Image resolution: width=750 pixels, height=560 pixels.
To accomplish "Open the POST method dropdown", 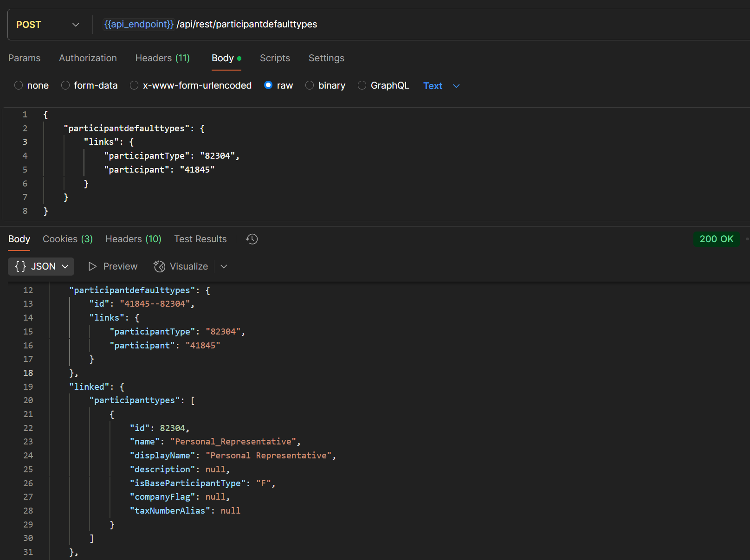I will [48, 25].
